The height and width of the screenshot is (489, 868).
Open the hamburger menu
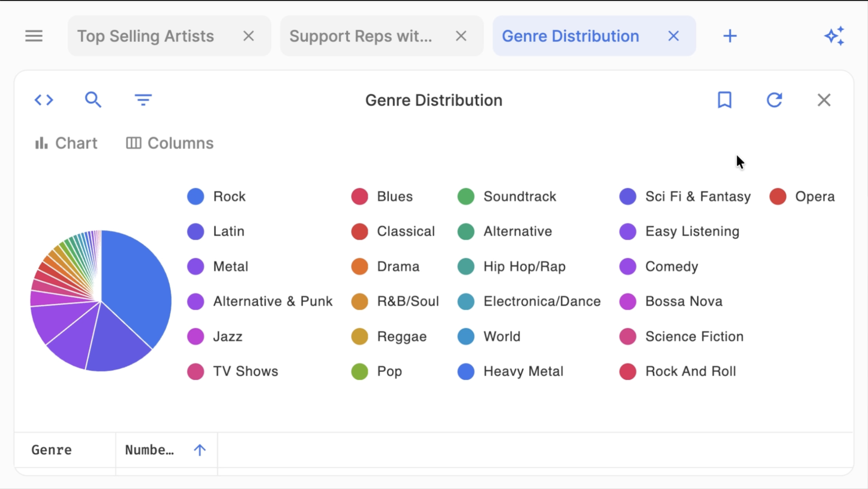(x=34, y=36)
